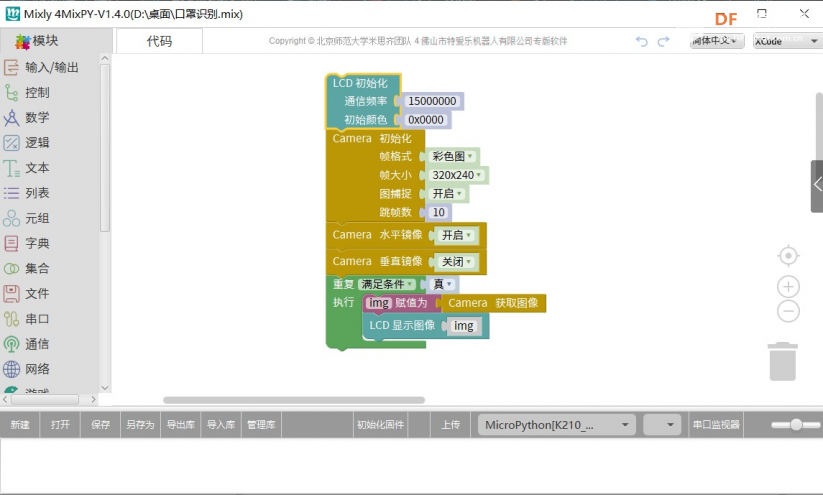Click the workspace vertical scrollbar

819,126
